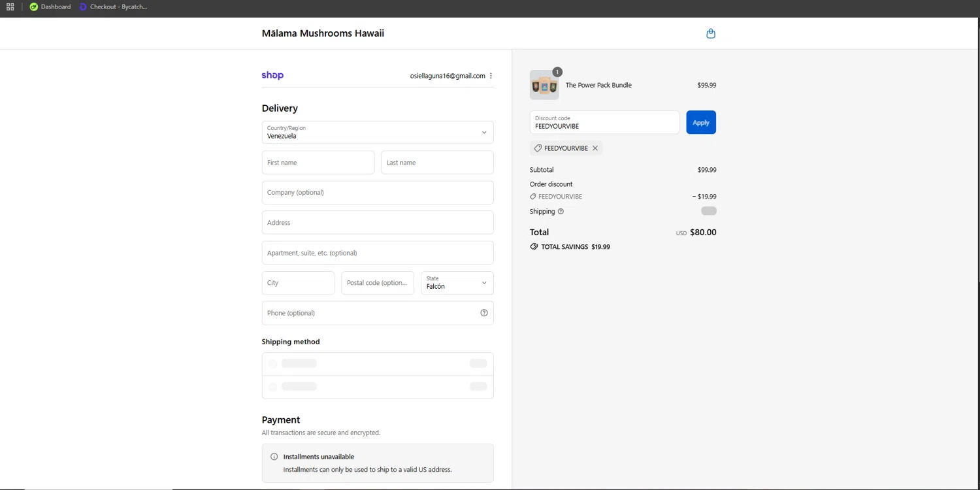Focus the First name field
Image resolution: width=980 pixels, height=490 pixels.
click(318, 163)
